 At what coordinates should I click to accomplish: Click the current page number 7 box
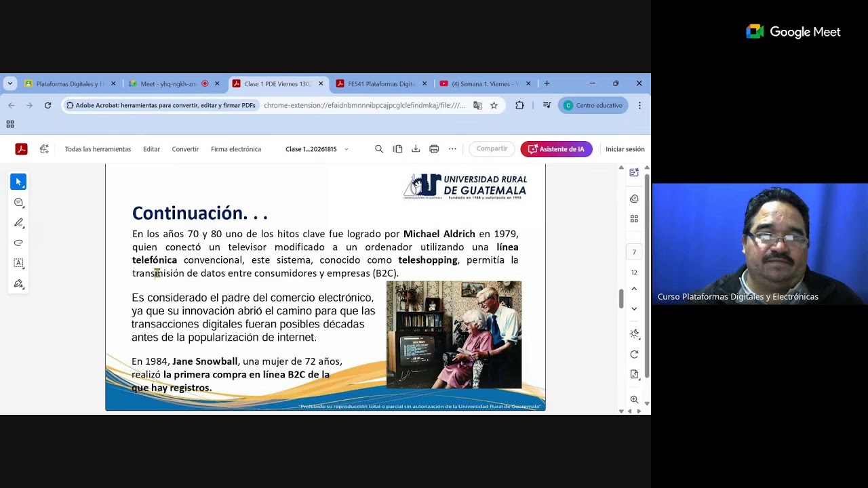click(x=634, y=252)
